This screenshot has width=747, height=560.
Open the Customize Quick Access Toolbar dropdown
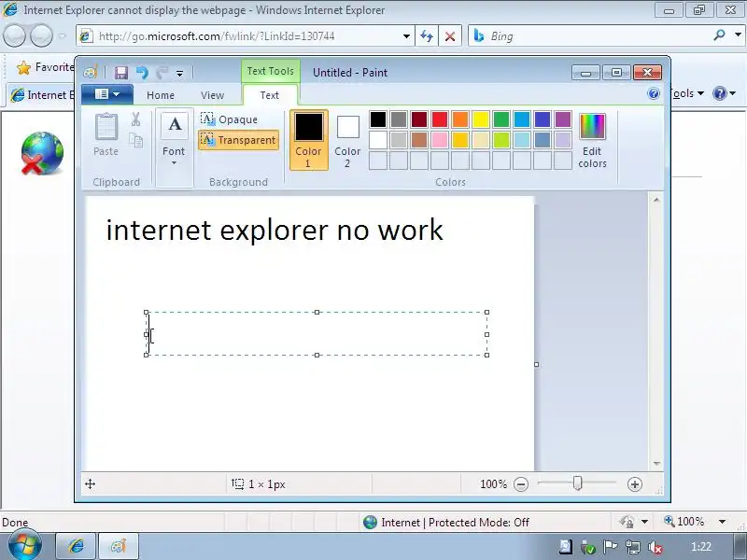[179, 74]
